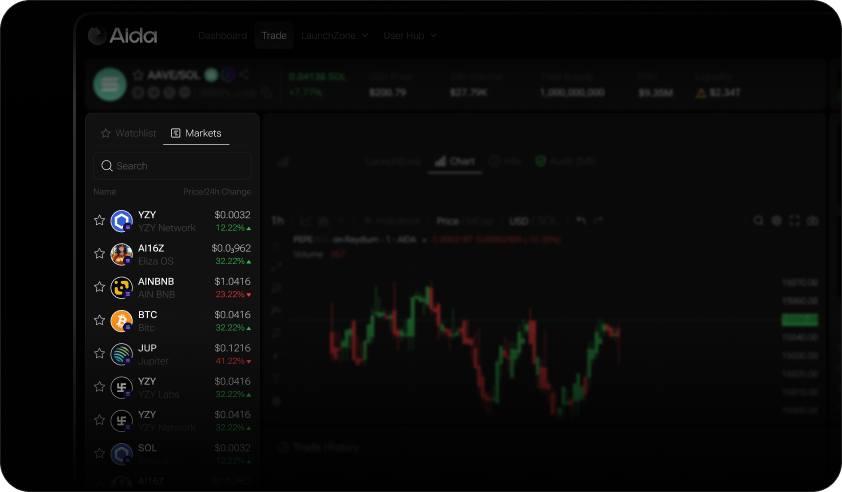Redo the chart action
This screenshot has height=492, width=842.
click(599, 220)
